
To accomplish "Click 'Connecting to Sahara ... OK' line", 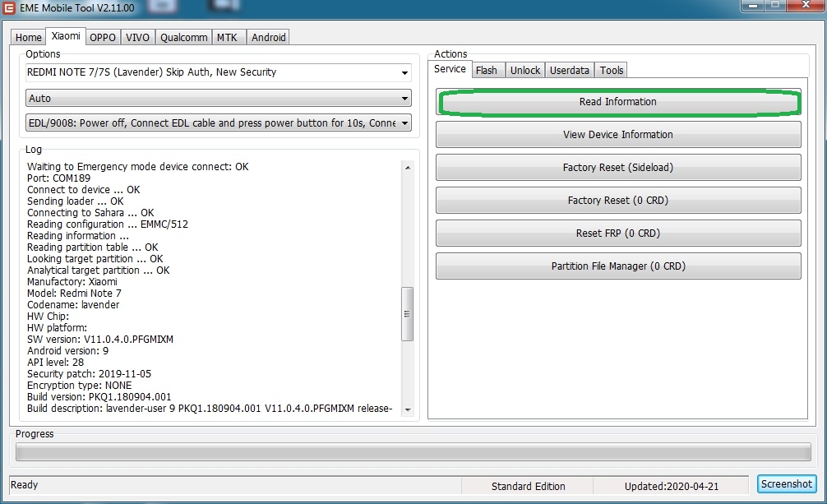I will [x=90, y=213].
